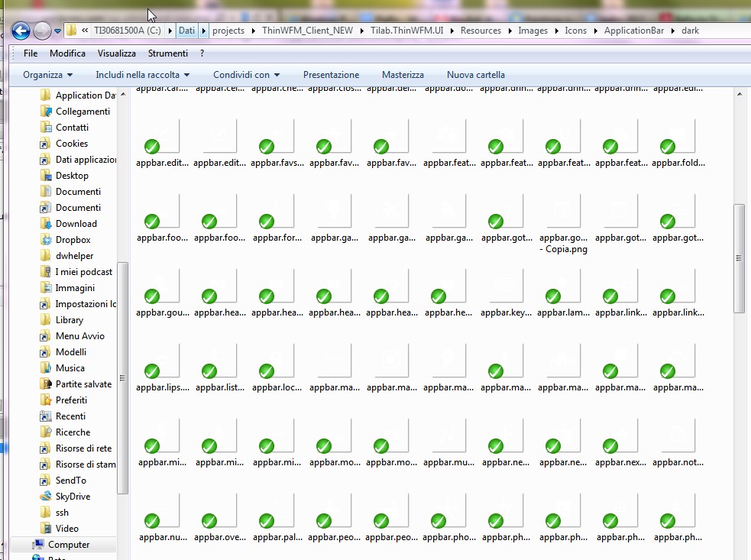Open the Strumenti menu

click(167, 53)
